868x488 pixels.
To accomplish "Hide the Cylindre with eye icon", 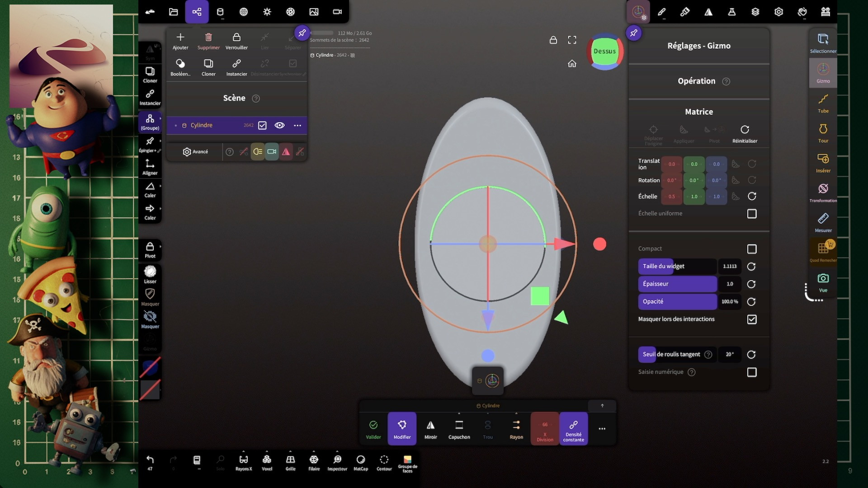I will click(x=279, y=125).
